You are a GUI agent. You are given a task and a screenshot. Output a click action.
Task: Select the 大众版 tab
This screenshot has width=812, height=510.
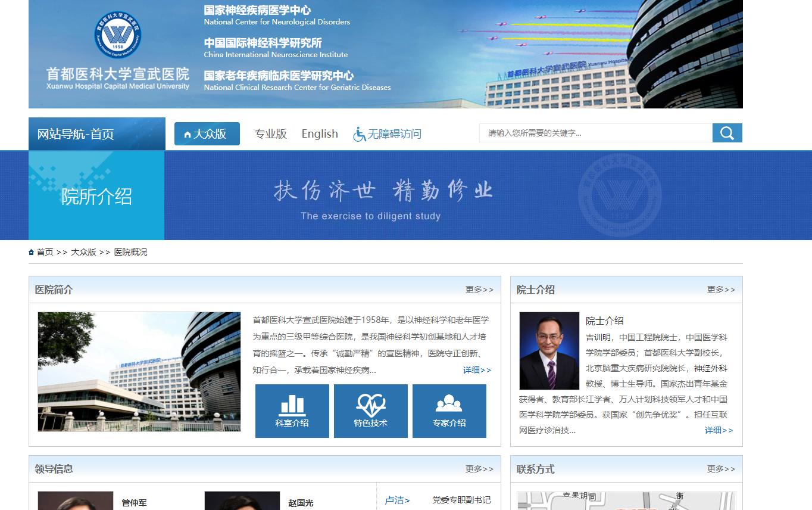pyautogui.click(x=207, y=134)
